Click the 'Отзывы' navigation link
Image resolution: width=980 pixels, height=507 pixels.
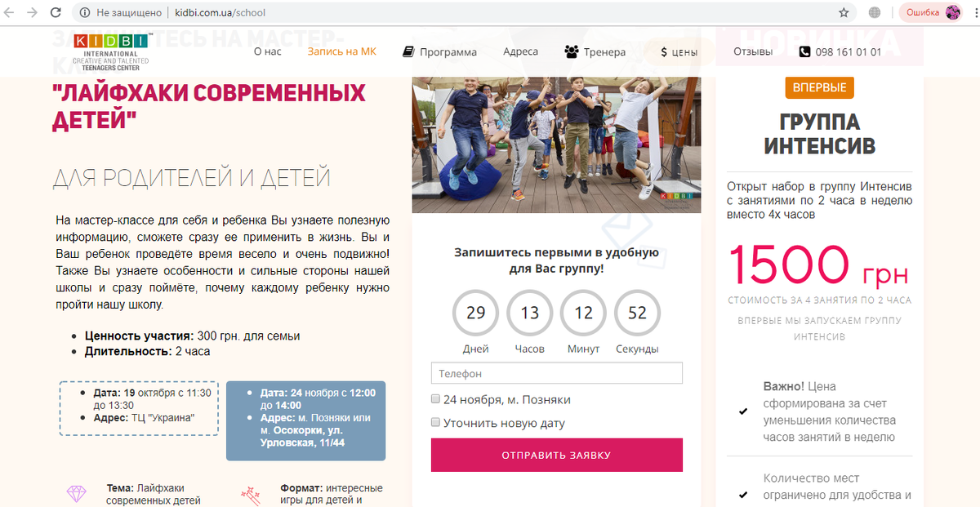point(753,51)
